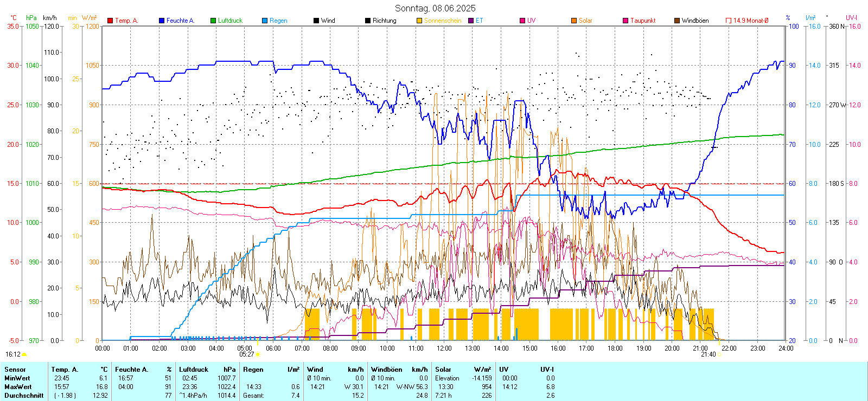The width and height of the screenshot is (868, 401).
Task: Click the sunset time marker 21:40
Action: click(708, 354)
